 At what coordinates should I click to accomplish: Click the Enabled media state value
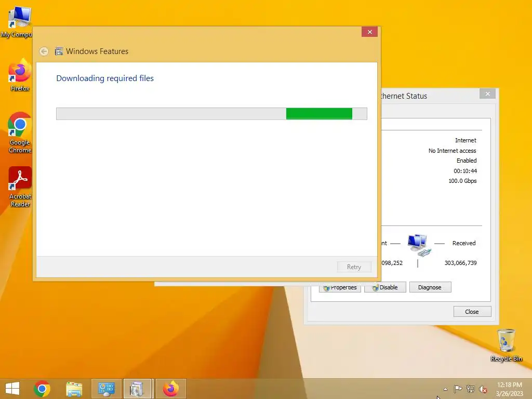(x=467, y=161)
